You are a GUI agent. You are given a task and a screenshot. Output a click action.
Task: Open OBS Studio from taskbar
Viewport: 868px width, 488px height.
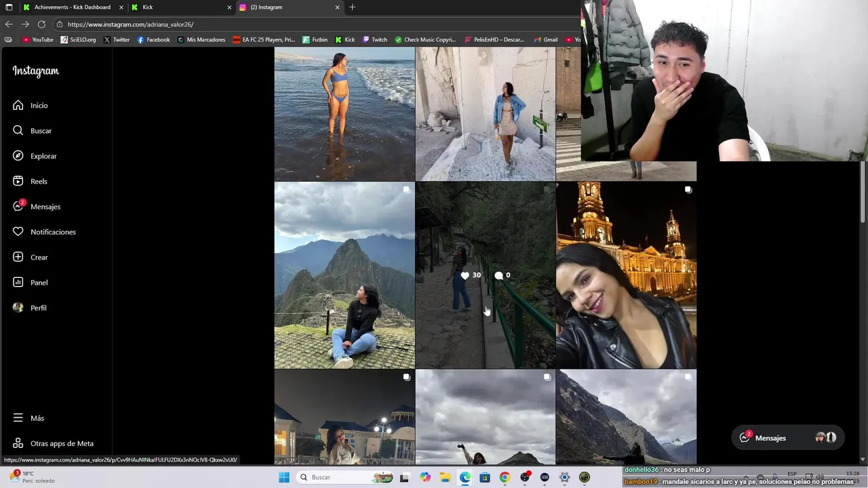pos(525,477)
